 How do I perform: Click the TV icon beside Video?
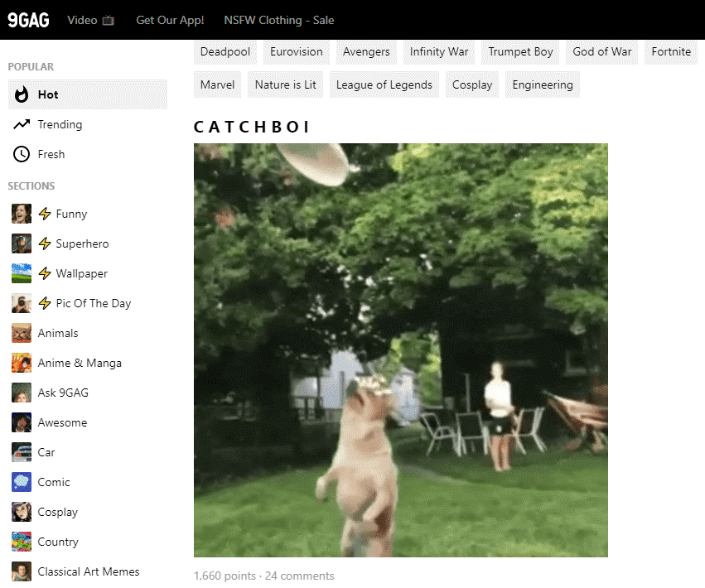pyautogui.click(x=109, y=20)
